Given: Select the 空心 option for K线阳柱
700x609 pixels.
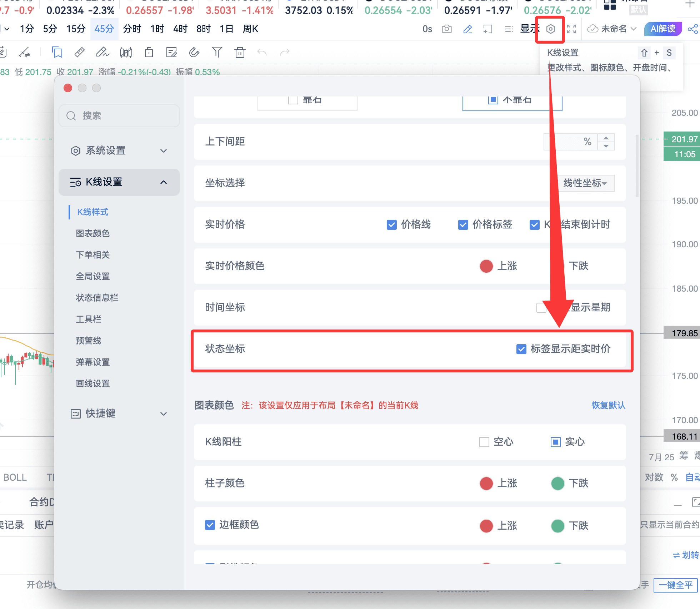Looking at the screenshot, I should (484, 442).
